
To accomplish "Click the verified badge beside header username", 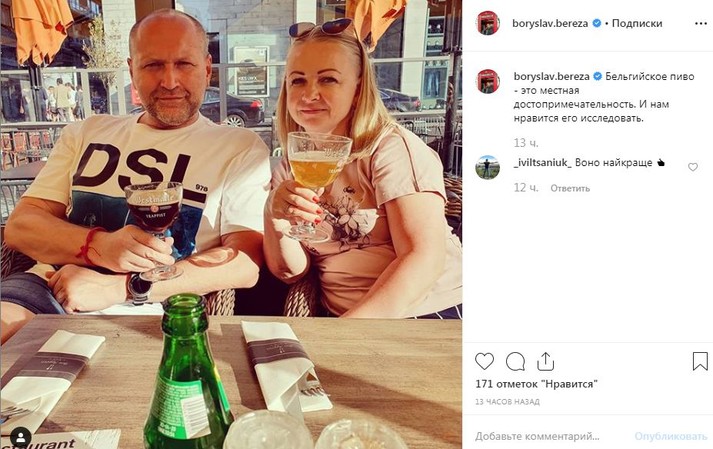I will 597,23.
